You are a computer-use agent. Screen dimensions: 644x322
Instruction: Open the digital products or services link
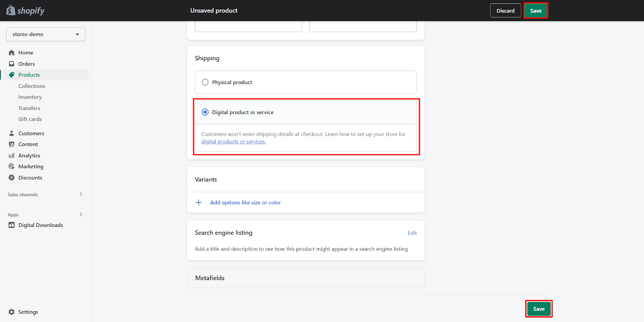point(233,142)
